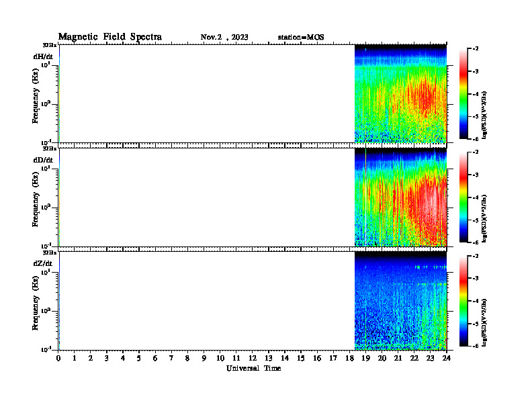
Task: Click the dZ/dt panel label
Action: pos(43,263)
